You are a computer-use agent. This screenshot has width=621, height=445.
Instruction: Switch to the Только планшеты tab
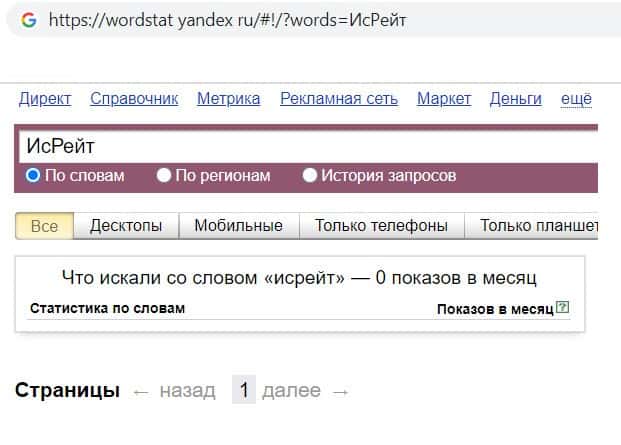pos(531,226)
